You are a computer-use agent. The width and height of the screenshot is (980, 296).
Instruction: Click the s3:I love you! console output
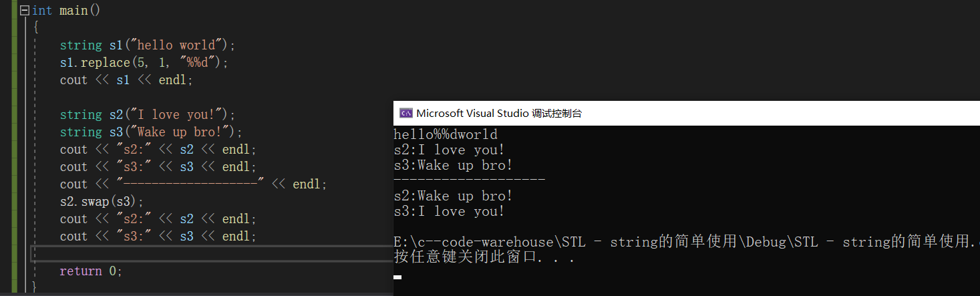(x=449, y=212)
